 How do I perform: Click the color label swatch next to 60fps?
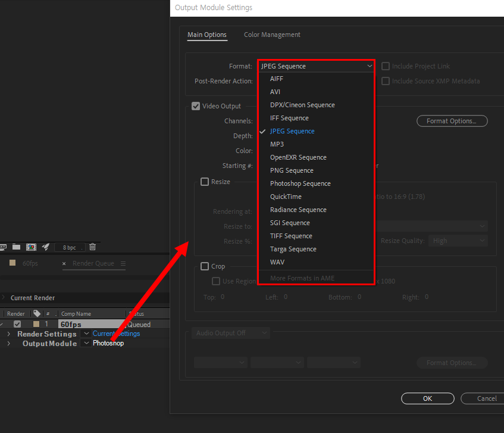tap(36, 324)
